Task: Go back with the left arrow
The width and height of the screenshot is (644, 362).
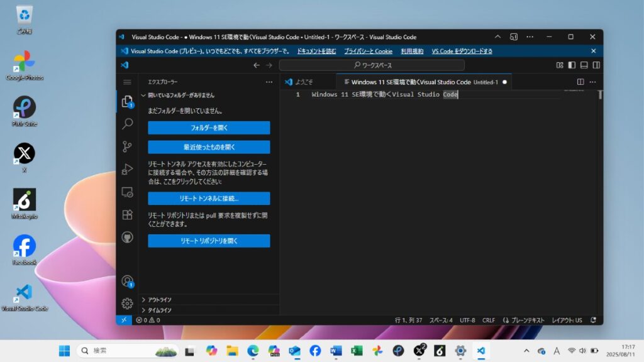Action: (257, 65)
